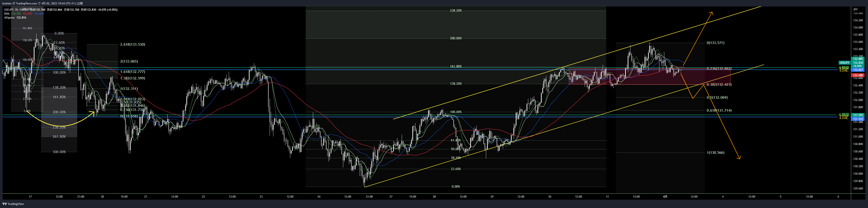
Task: Click the Alligator value 132.816
Action: click(21, 18)
